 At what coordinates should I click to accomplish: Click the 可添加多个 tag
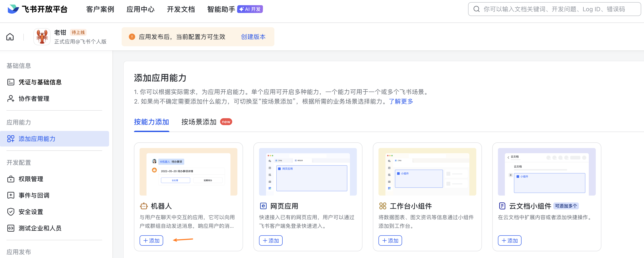coord(566,206)
